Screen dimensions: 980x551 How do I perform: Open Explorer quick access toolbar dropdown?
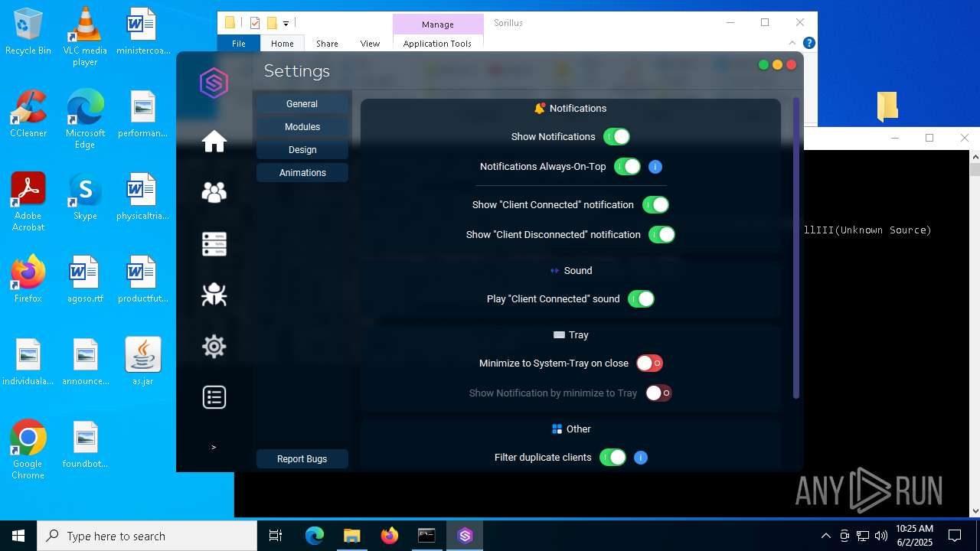(x=286, y=24)
